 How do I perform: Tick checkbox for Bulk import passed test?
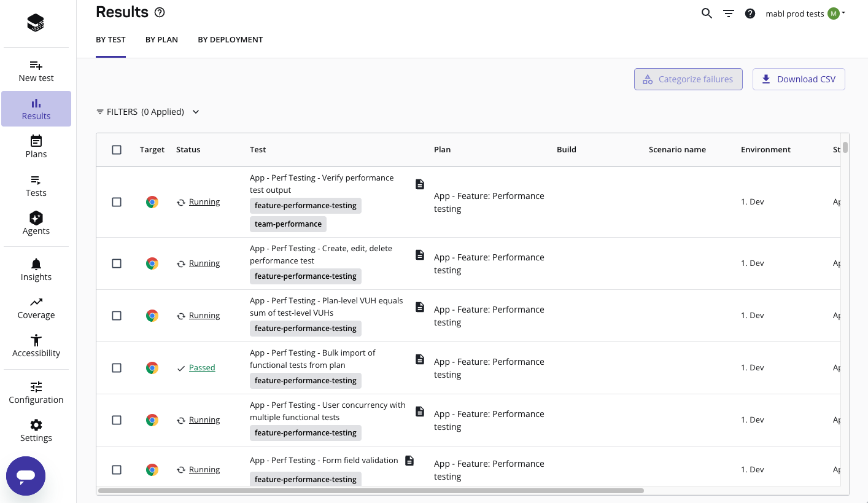117,368
